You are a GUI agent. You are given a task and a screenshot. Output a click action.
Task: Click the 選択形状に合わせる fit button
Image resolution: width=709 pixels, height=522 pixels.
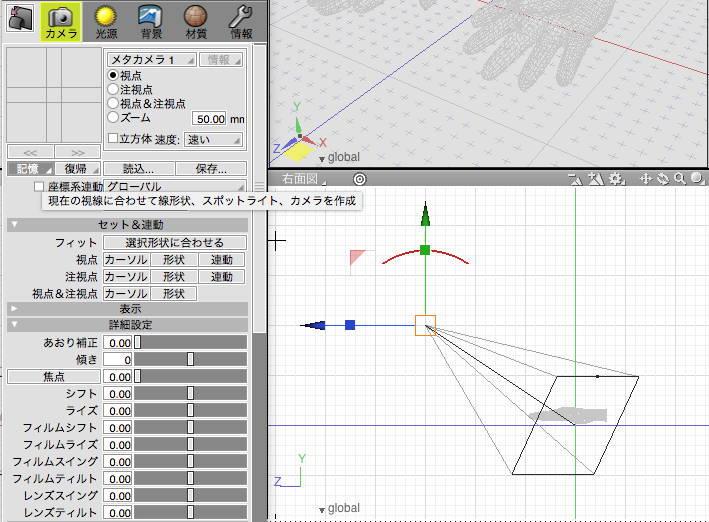coord(174,243)
